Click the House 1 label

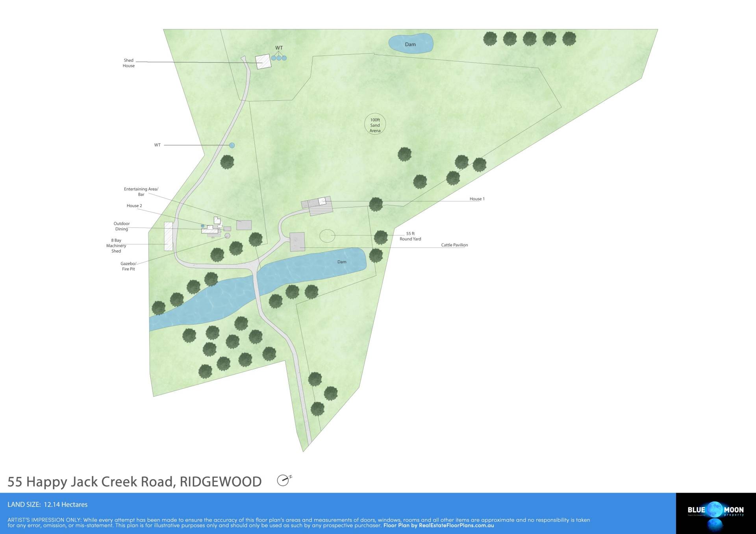477,199
